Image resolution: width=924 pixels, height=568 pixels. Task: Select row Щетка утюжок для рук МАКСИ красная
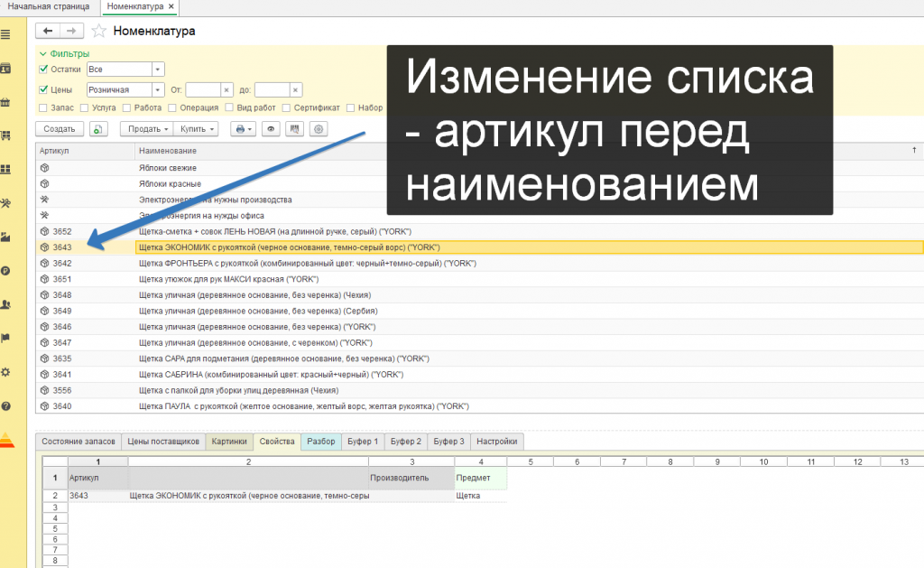478,279
